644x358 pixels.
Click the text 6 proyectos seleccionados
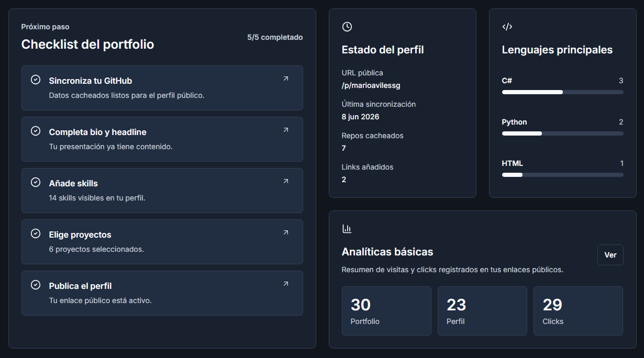click(x=96, y=249)
